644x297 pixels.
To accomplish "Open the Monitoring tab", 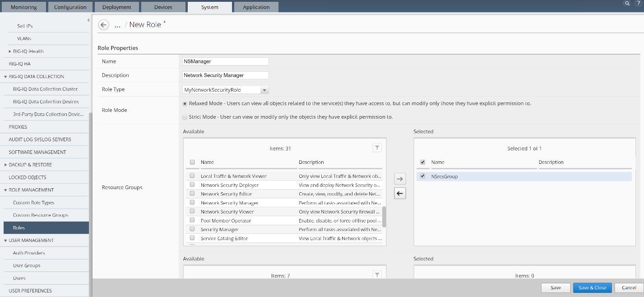I will tap(23, 7).
